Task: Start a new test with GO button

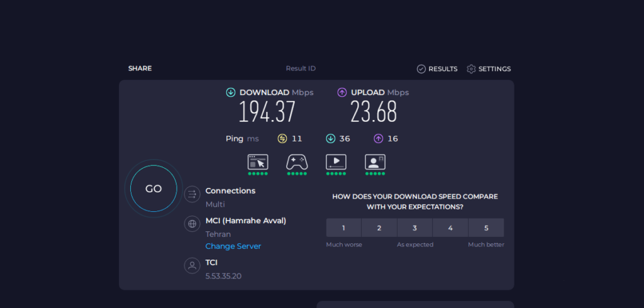Action: click(153, 189)
